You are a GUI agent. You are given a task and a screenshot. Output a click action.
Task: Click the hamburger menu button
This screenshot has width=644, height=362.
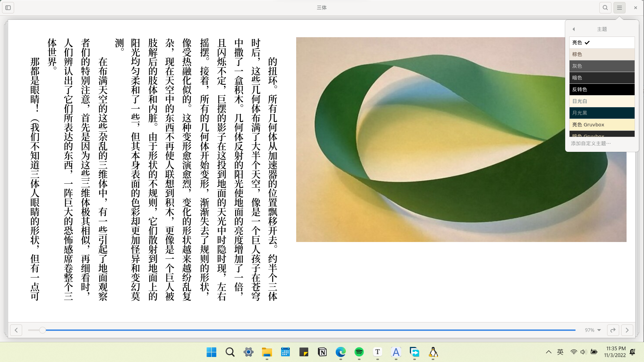tap(620, 7)
